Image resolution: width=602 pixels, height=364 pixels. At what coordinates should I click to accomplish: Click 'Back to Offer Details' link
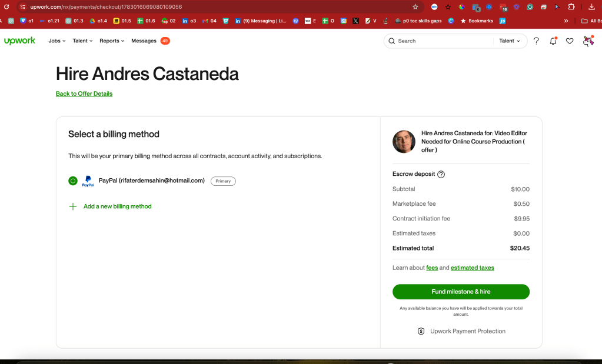coord(84,93)
